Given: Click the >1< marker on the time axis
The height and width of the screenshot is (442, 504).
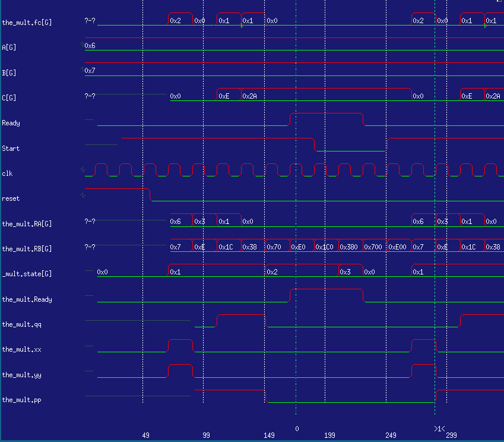Looking at the screenshot, I should click(438, 428).
